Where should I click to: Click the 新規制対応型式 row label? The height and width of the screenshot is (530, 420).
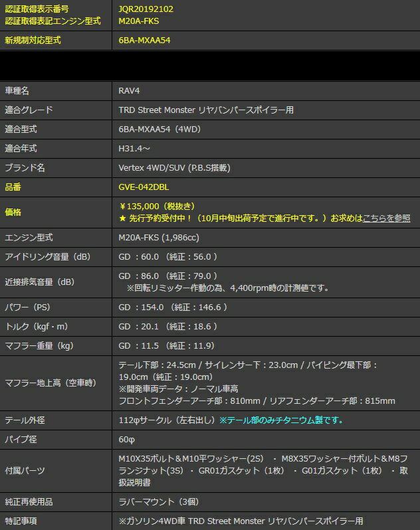[x=33, y=41]
